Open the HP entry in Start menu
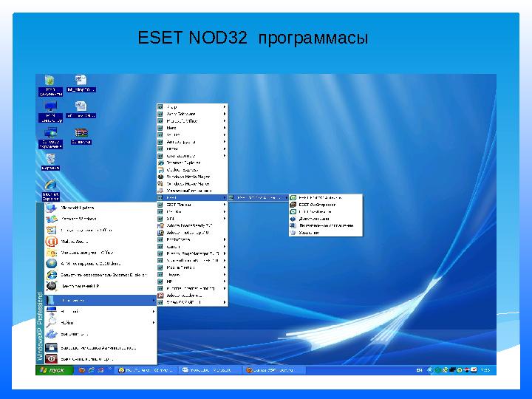Viewport: 532px width, 399px height. [x=100, y=286]
